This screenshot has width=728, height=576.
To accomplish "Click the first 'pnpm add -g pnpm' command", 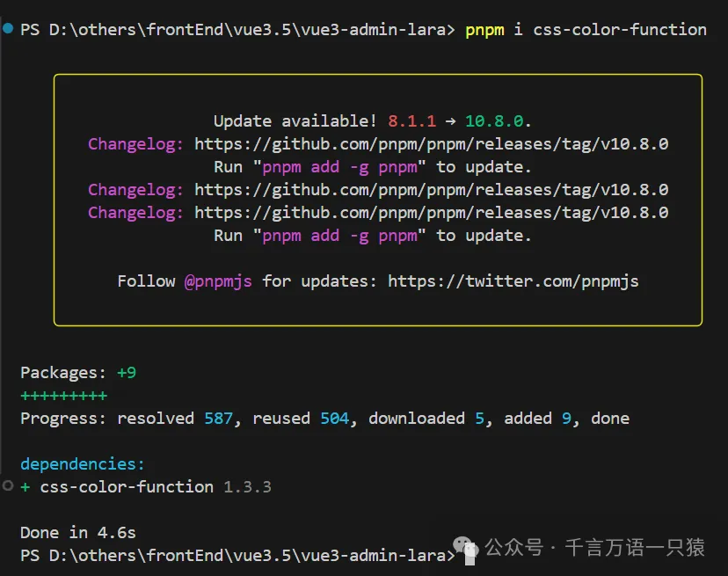I will pos(339,167).
